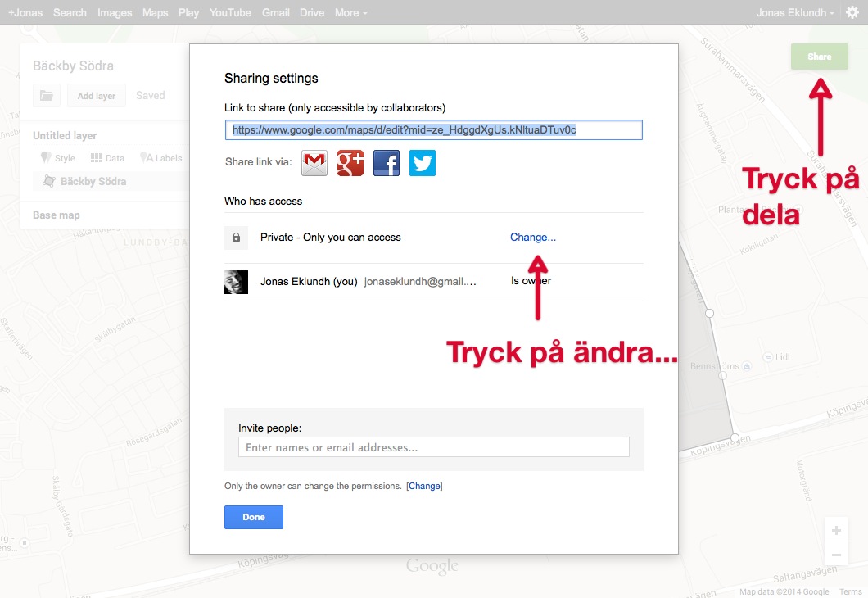Click the Style paint icon in layer panel
The image size is (868, 598).
[46, 158]
